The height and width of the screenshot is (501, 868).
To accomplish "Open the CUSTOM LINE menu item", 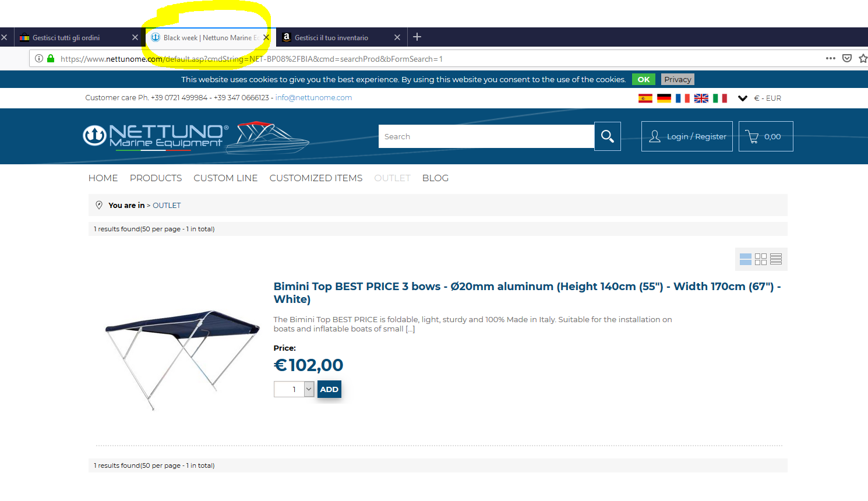I will tap(225, 178).
